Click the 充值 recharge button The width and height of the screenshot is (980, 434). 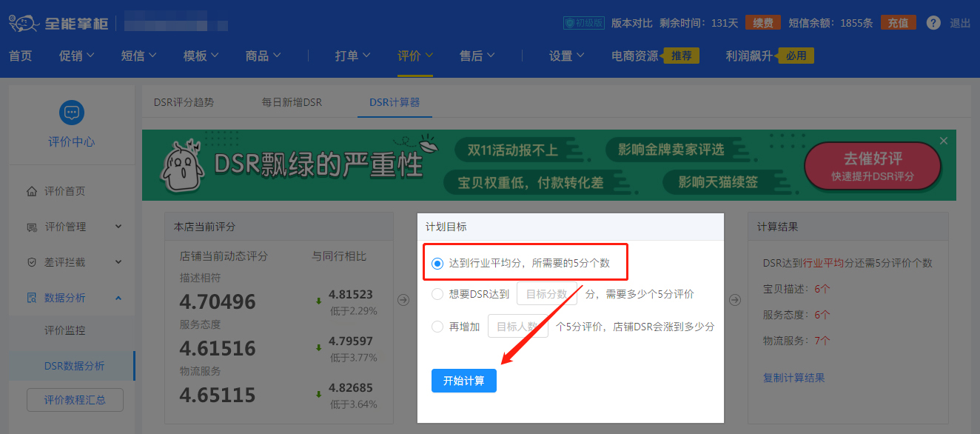pyautogui.click(x=899, y=23)
